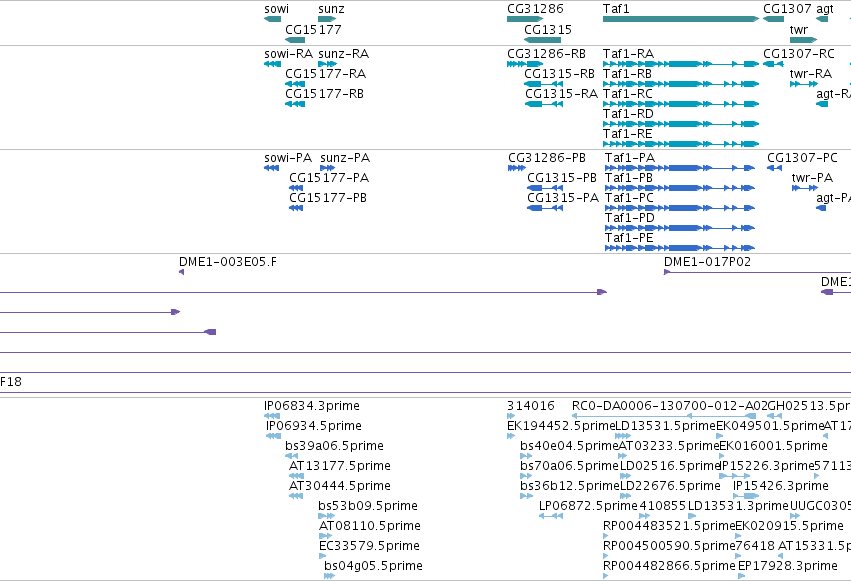Select the CG31286-PB protein feature
Viewport: 851px width, 581px height.
tap(517, 168)
